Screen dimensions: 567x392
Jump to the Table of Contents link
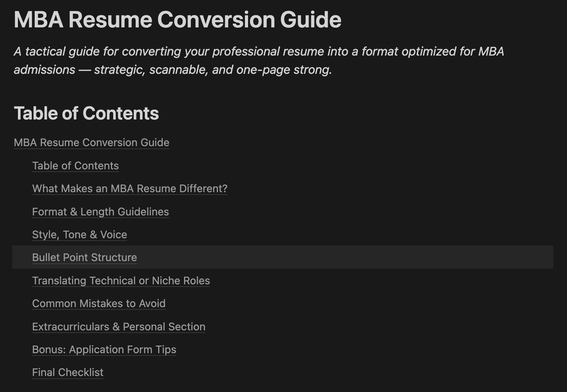point(75,166)
